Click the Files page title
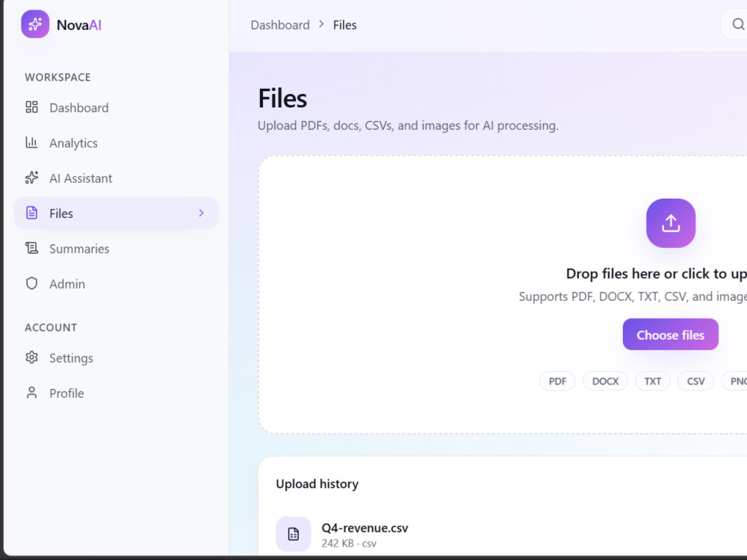The width and height of the screenshot is (747, 560). tap(282, 99)
